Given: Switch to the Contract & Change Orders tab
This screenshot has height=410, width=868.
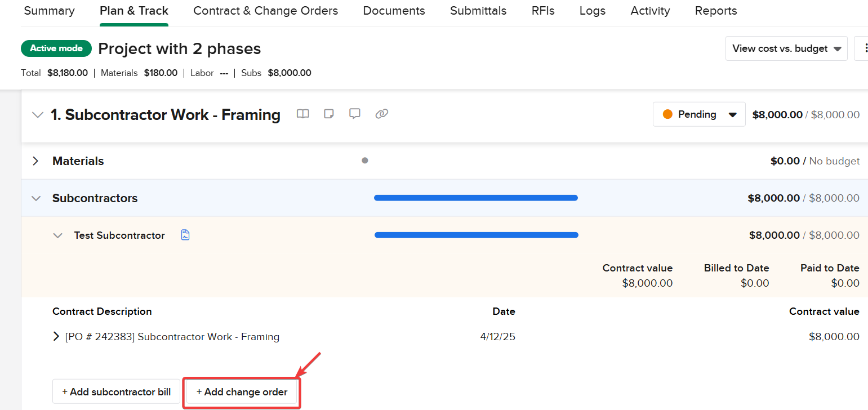Looking at the screenshot, I should [265, 11].
